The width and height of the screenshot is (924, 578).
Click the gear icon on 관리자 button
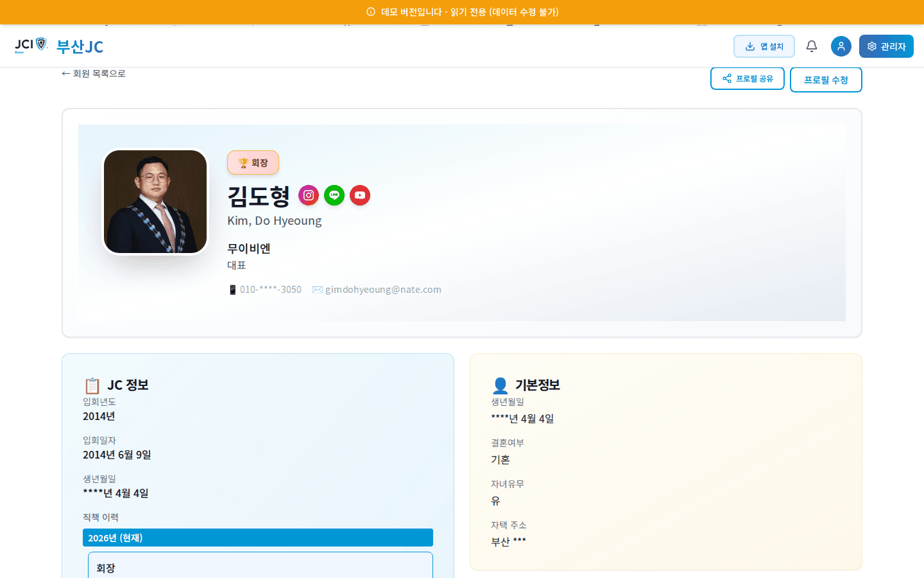pyautogui.click(x=871, y=46)
